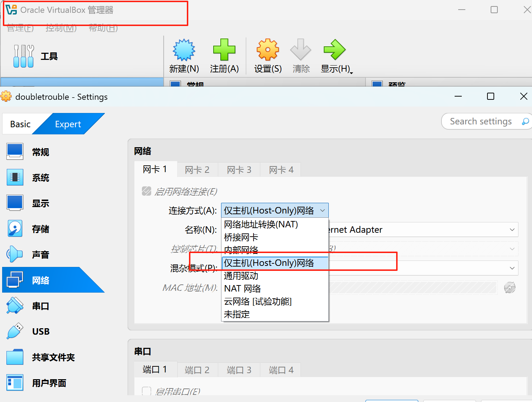The width and height of the screenshot is (532, 402).
Task: Choose NAT (网络地址转换) from the list
Action: pos(275,225)
